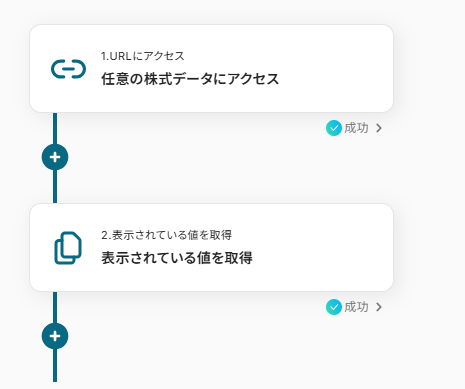Click step 1's teal success checkmark icon
This screenshot has height=389, width=465.
point(334,128)
